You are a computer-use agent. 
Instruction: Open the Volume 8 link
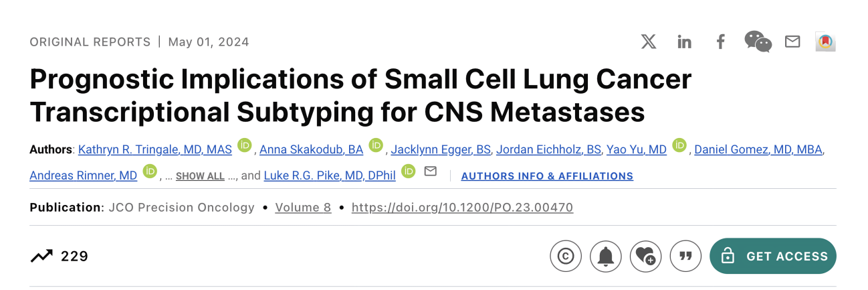[x=303, y=208]
